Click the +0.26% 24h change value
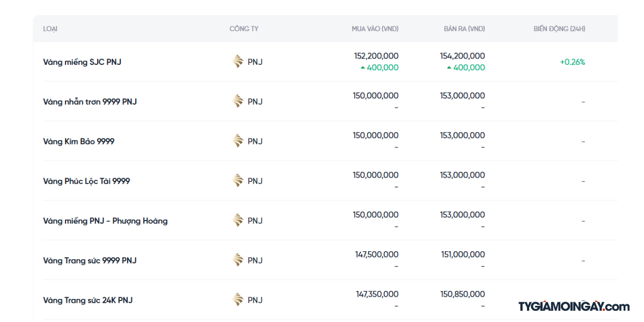 pos(572,62)
